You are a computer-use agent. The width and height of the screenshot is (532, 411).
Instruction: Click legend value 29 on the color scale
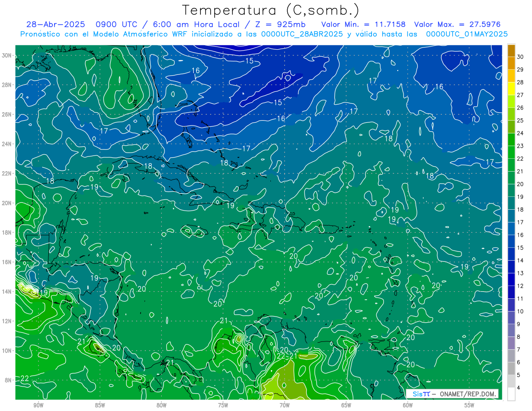(x=520, y=69)
